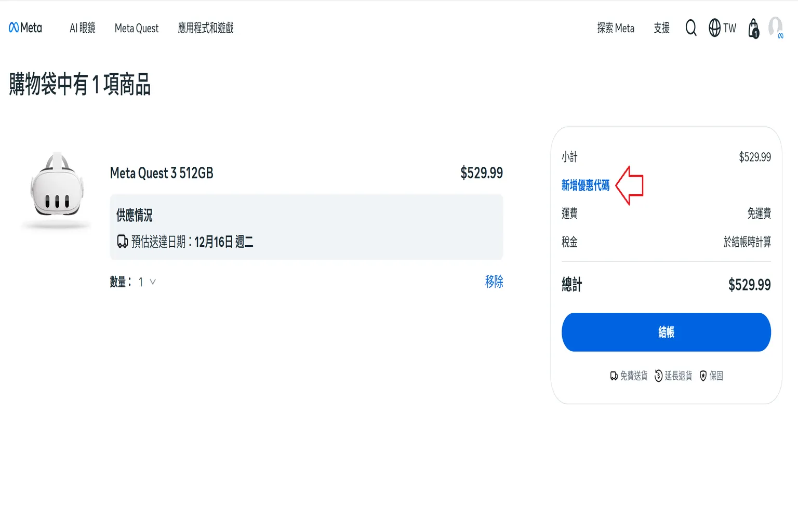798x532 pixels.
Task: Click the Meta logo
Action: pos(25,28)
